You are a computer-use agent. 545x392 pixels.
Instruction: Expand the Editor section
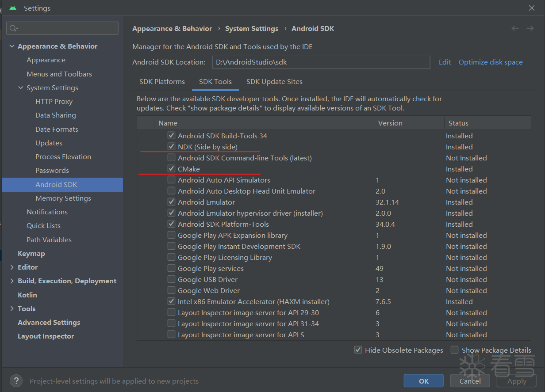[x=12, y=267]
